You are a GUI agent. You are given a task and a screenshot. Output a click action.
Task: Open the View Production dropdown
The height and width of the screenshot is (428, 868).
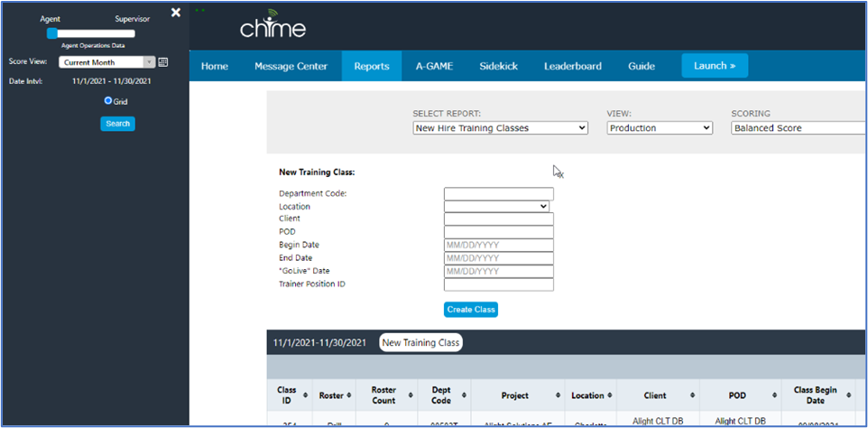660,128
